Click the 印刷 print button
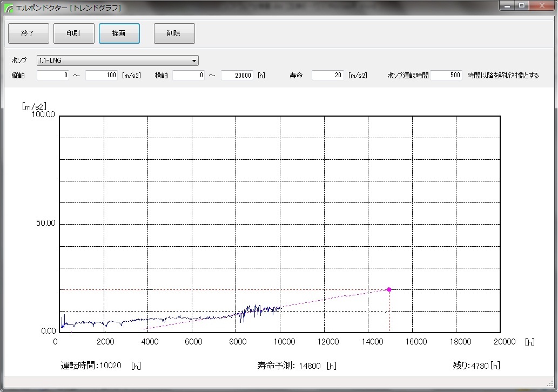558x392 pixels. [73, 33]
